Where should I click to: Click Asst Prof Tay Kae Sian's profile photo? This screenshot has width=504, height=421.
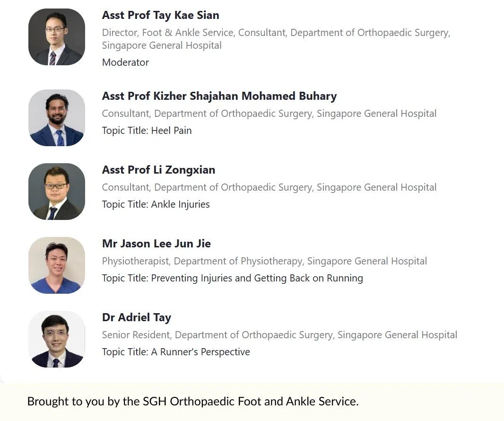click(x=57, y=37)
